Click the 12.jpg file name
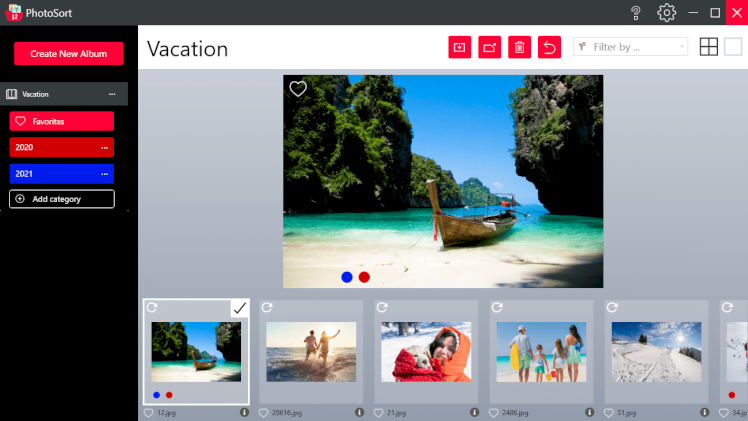Screen dimensions: 748x421 166,413
